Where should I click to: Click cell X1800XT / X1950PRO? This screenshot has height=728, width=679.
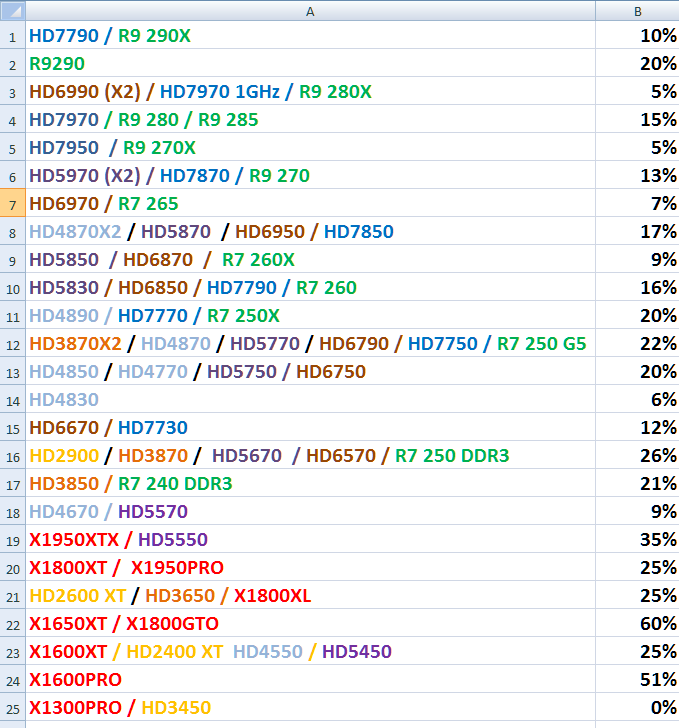(310, 567)
